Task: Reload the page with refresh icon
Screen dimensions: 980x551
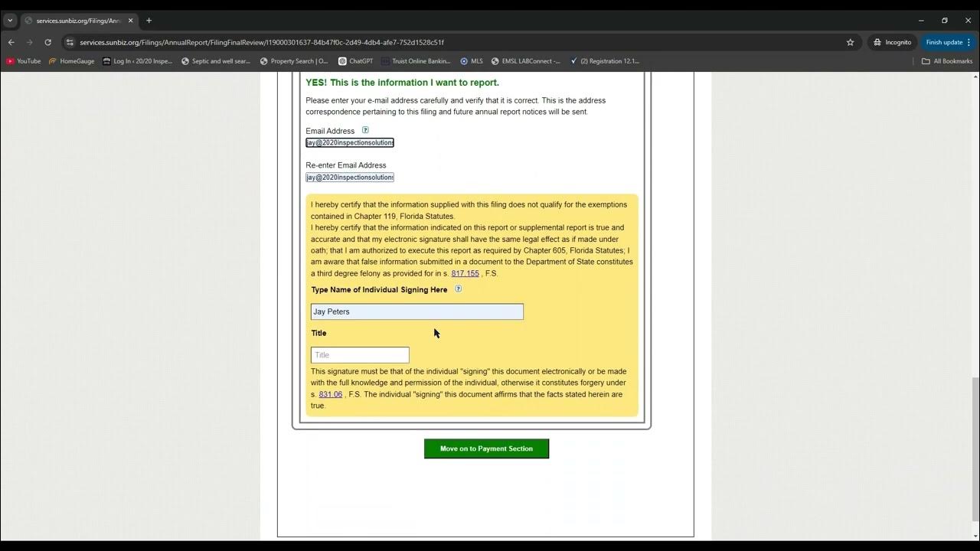Action: pyautogui.click(x=47, y=42)
